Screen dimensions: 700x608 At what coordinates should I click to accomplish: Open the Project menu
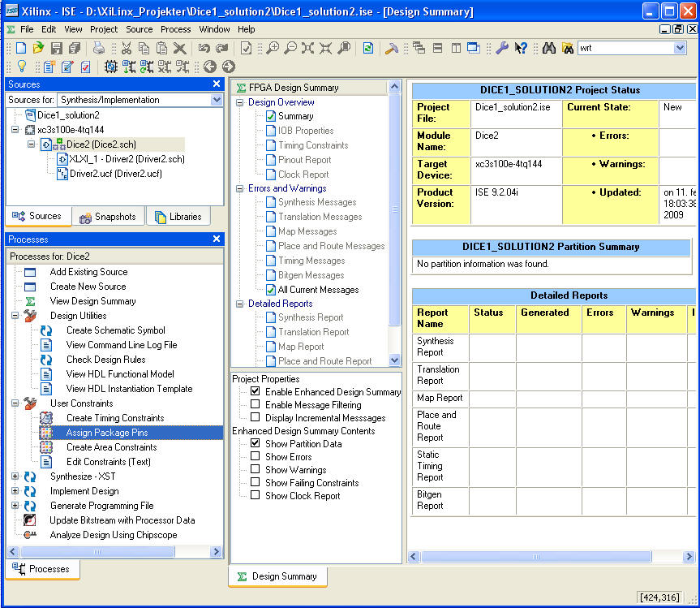click(104, 29)
